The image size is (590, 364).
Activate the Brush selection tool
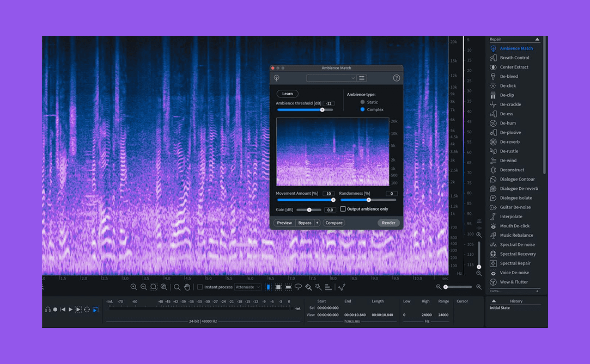308,287
